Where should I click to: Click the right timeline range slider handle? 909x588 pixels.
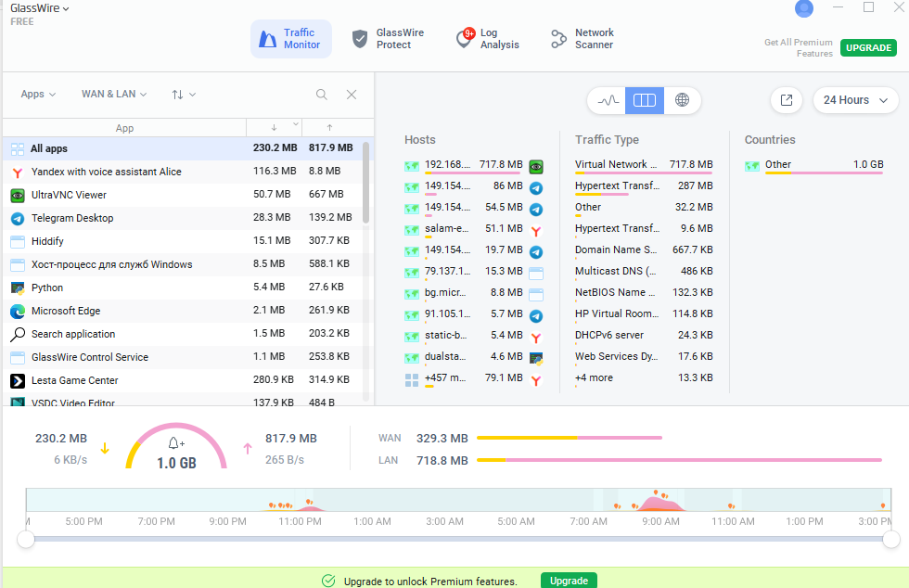[x=891, y=539]
